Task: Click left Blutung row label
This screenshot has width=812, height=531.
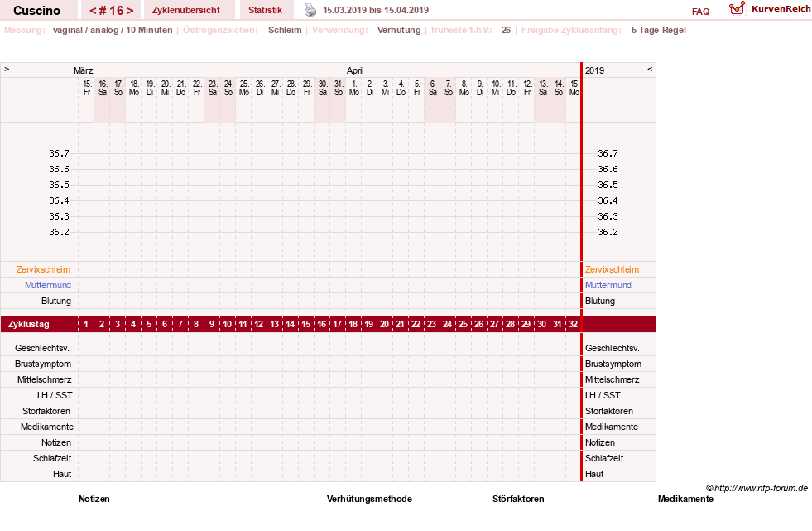Action: [56, 301]
